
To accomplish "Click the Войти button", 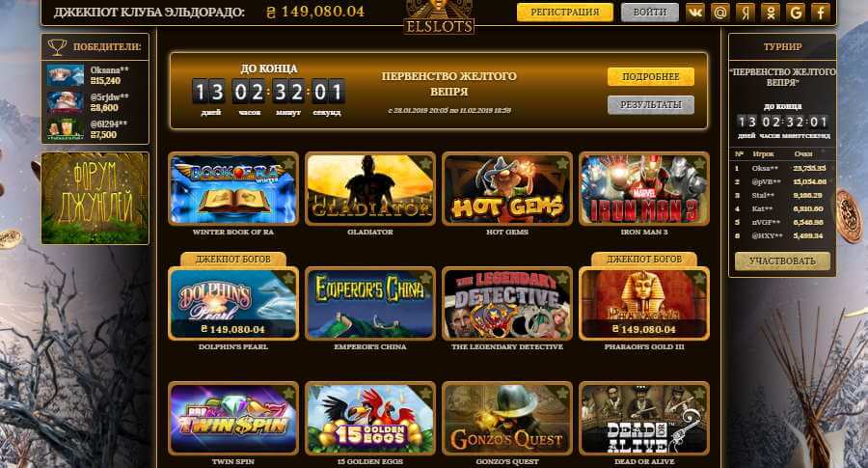I will pyautogui.click(x=649, y=13).
